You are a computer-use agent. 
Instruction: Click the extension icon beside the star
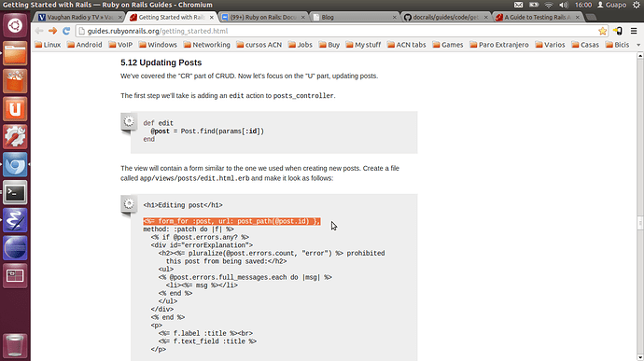pos(617,31)
